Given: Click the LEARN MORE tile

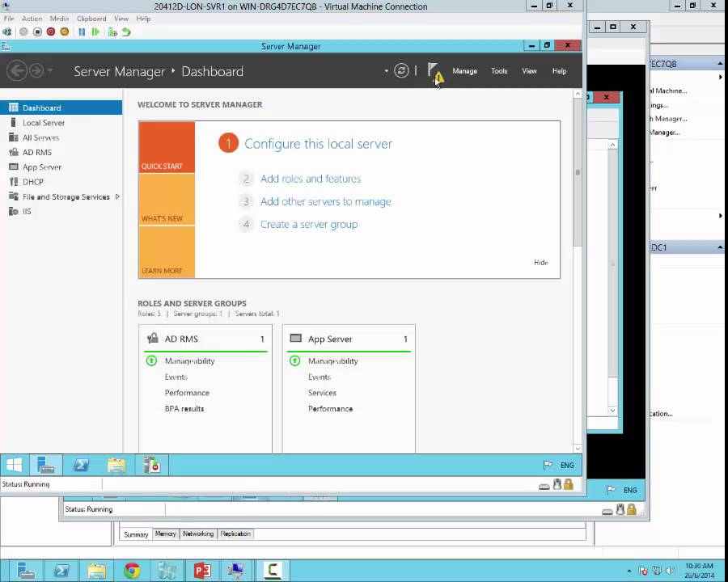Looking at the screenshot, I should 167,252.
